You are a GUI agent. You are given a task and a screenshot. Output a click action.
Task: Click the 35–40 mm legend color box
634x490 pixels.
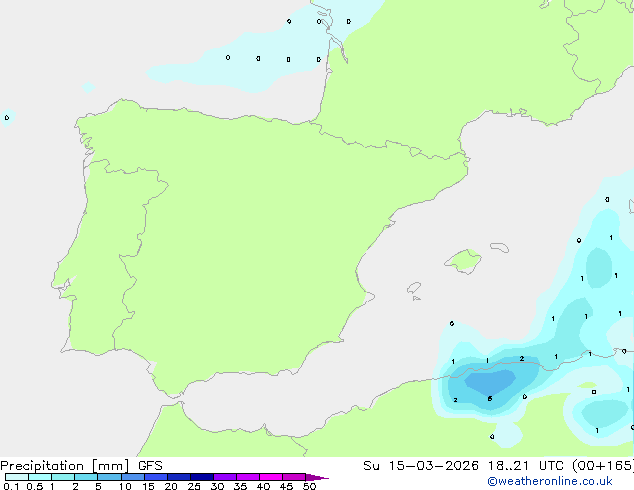[x=248, y=477]
